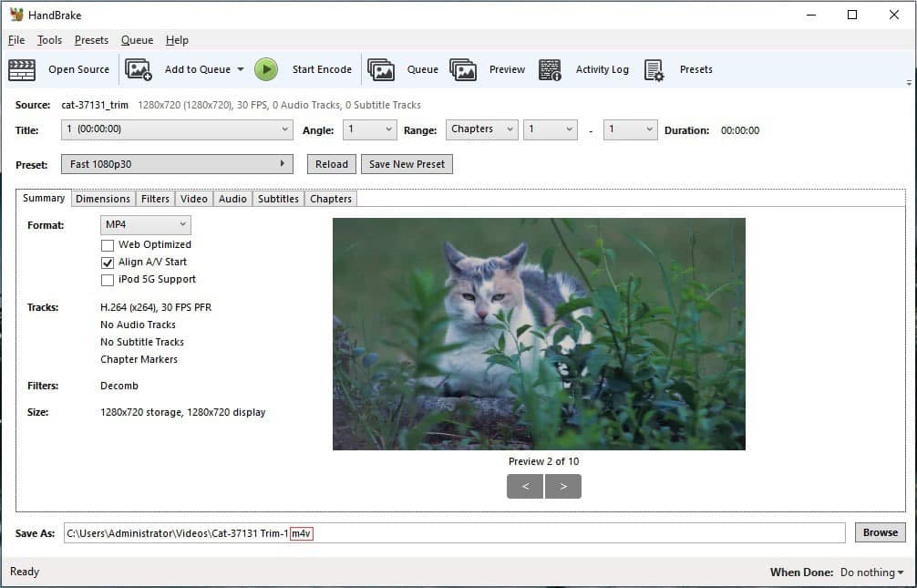Open the Queue icon in toolbar
917x588 pixels.
pyautogui.click(x=381, y=69)
